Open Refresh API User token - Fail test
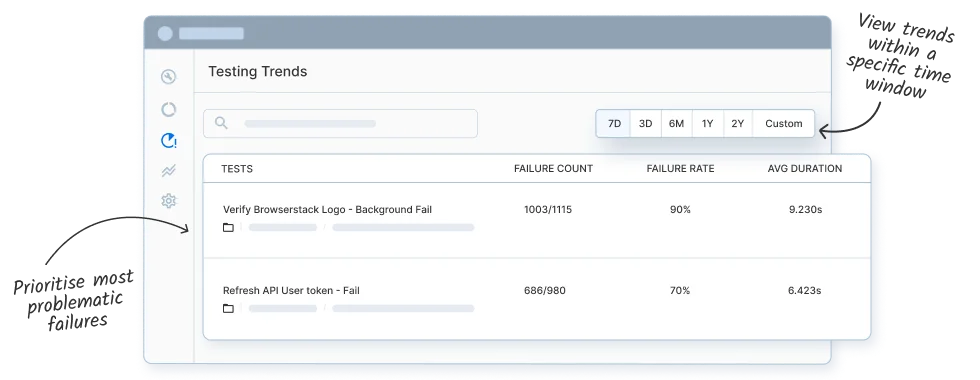 [x=291, y=291]
